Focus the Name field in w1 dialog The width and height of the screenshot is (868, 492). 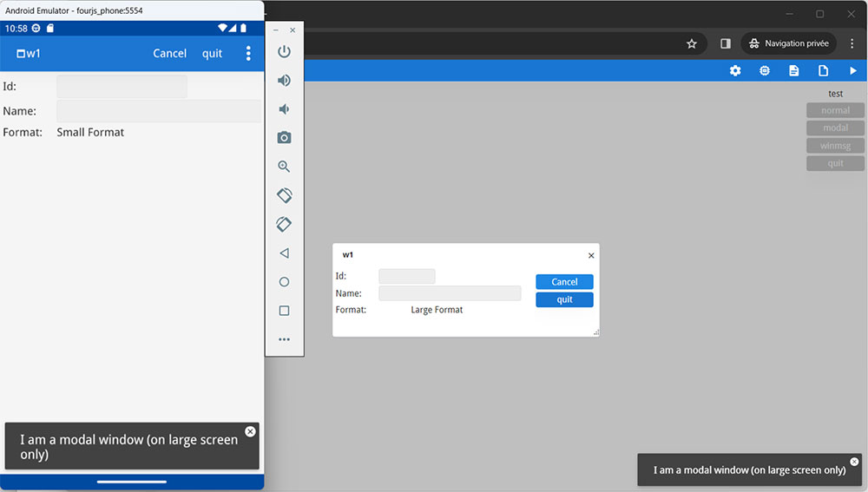point(450,293)
